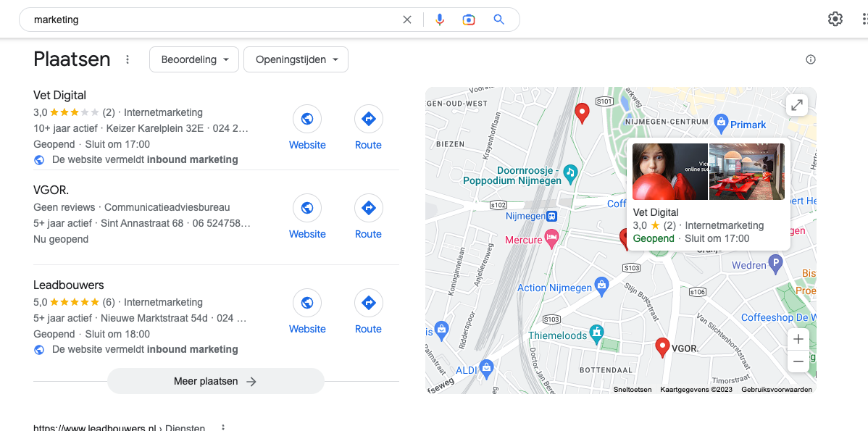Click the Meer plaatsen button
The image size is (868, 431).
point(215,381)
